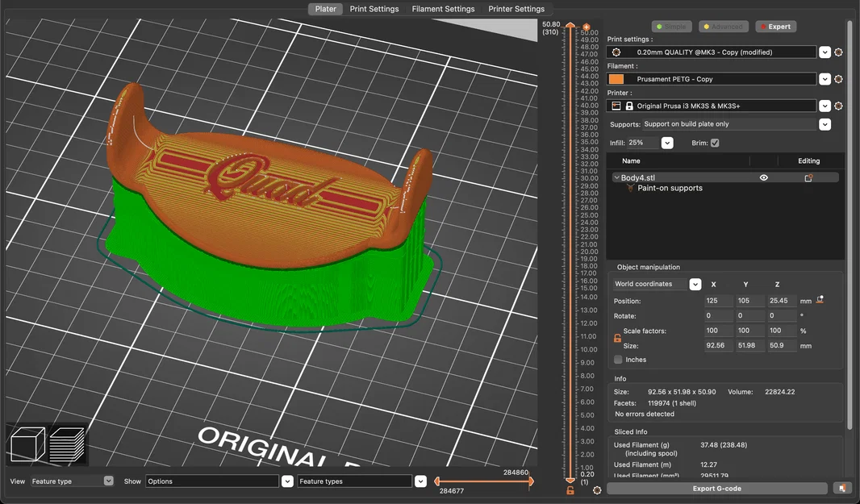Image resolution: width=860 pixels, height=504 pixels.
Task: Enable the Inches checkbox
Action: tap(618, 360)
